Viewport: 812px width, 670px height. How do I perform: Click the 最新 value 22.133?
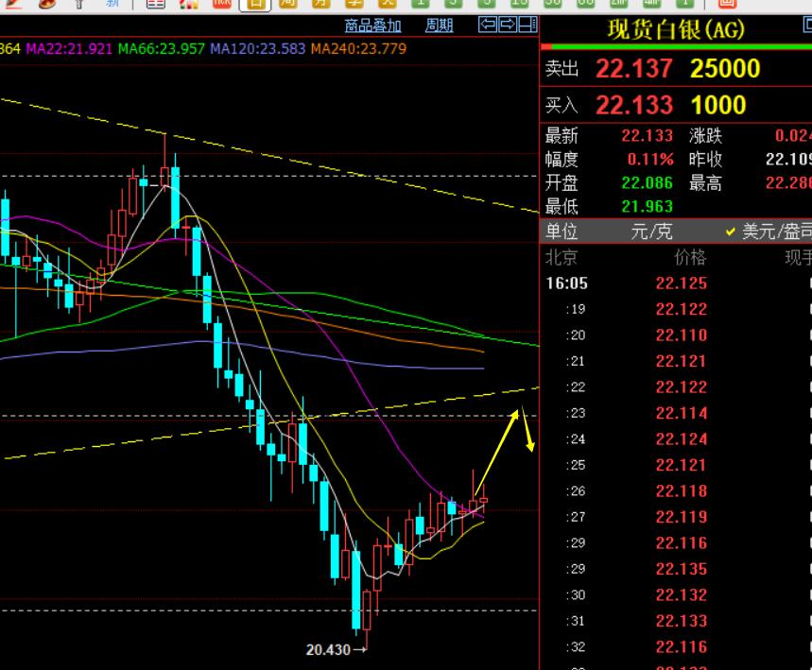tap(647, 136)
